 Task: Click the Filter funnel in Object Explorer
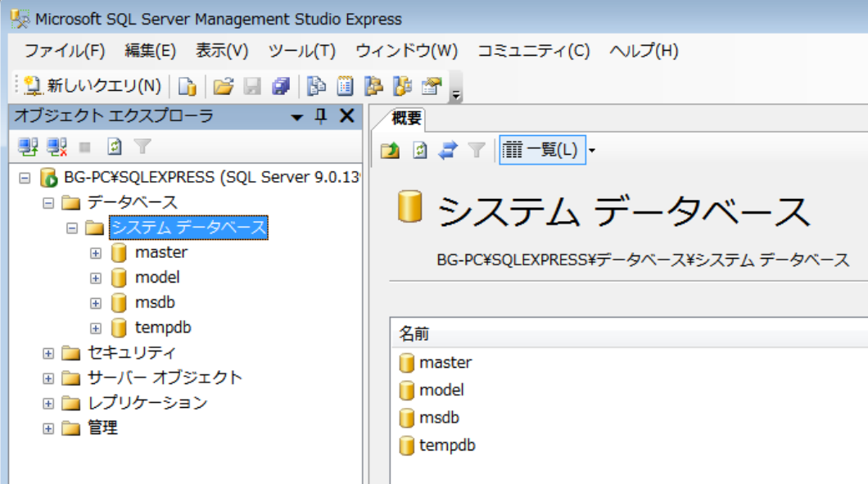(142, 147)
